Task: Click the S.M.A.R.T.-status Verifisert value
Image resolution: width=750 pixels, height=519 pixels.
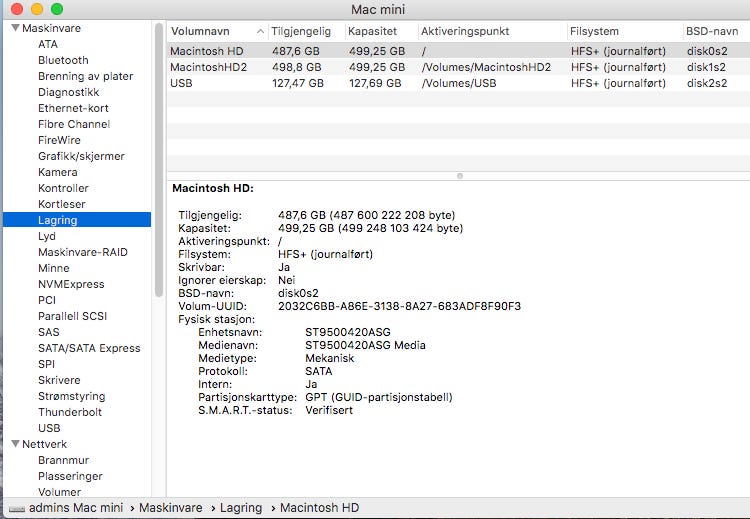Action: [329, 410]
